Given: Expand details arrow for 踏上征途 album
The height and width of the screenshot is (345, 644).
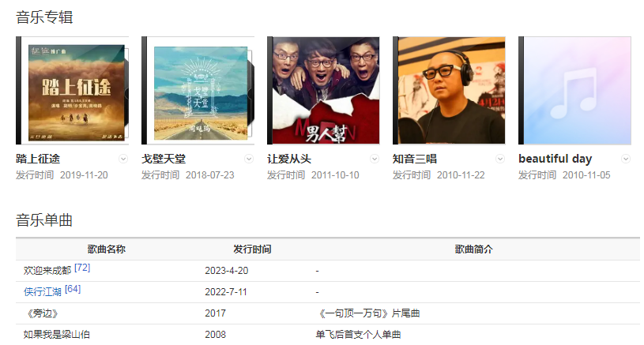Looking at the screenshot, I should pos(123,159).
